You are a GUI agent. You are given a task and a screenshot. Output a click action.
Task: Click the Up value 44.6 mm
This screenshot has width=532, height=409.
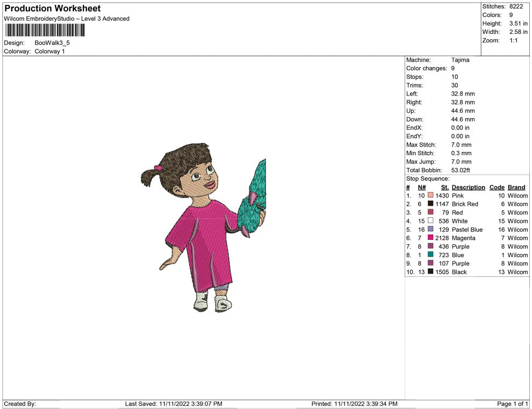463,111
